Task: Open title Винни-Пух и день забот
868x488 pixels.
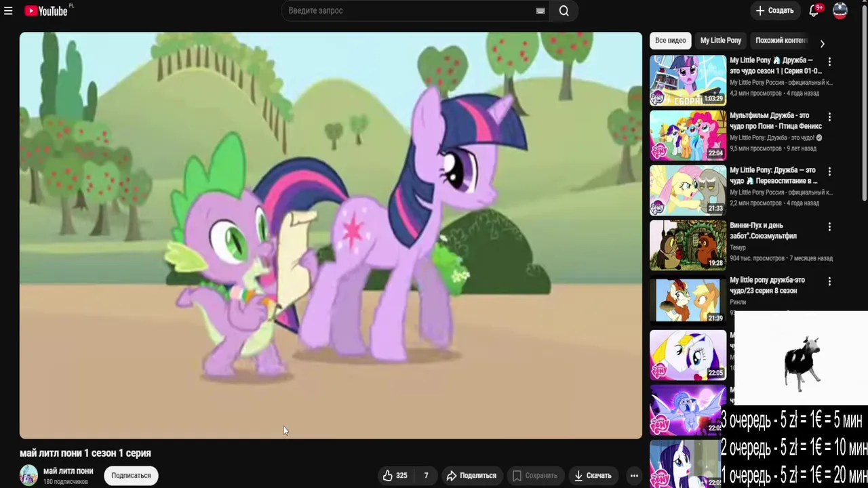Action: [x=763, y=230]
